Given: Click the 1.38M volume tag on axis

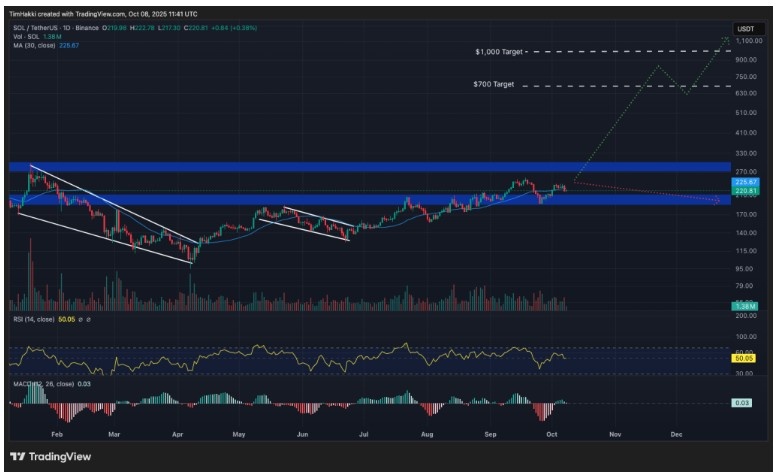Looking at the screenshot, I should click(745, 307).
